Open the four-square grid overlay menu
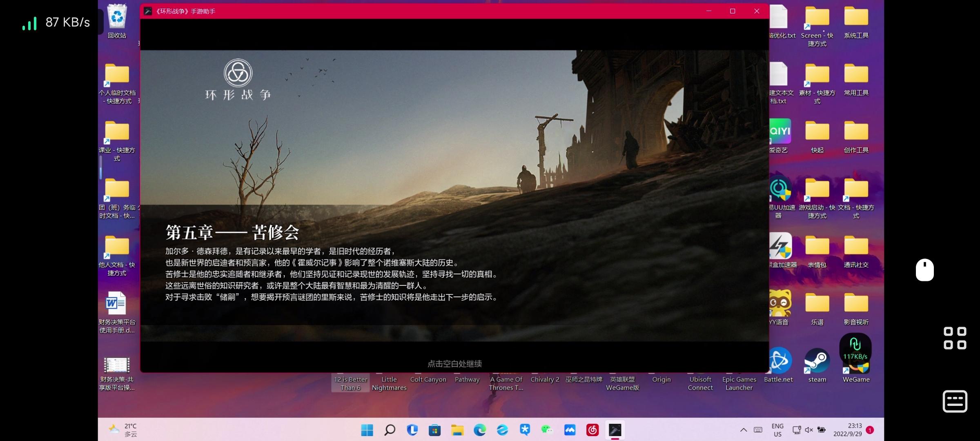This screenshot has width=980, height=441. click(955, 338)
